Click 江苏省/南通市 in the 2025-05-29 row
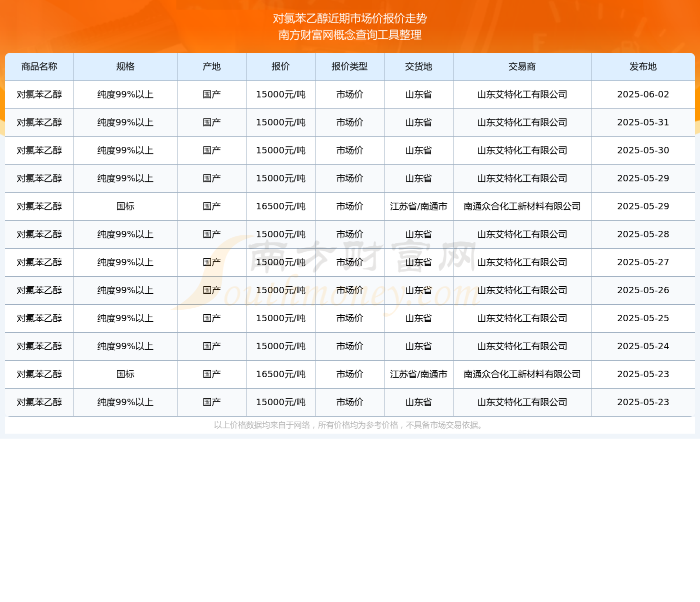The width and height of the screenshot is (700, 602). pyautogui.click(x=419, y=206)
